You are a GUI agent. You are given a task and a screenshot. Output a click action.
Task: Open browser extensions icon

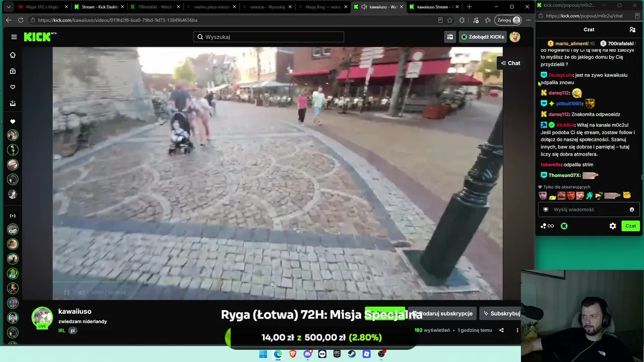click(x=462, y=20)
